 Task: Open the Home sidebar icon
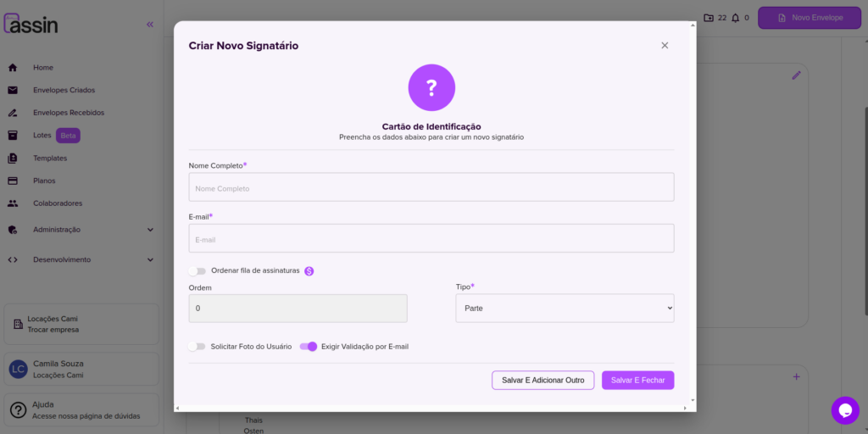[x=12, y=68]
